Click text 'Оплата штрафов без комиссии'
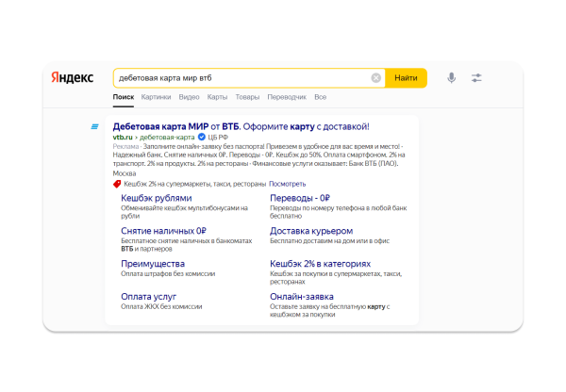The image size is (566, 392). pyautogui.click(x=168, y=273)
